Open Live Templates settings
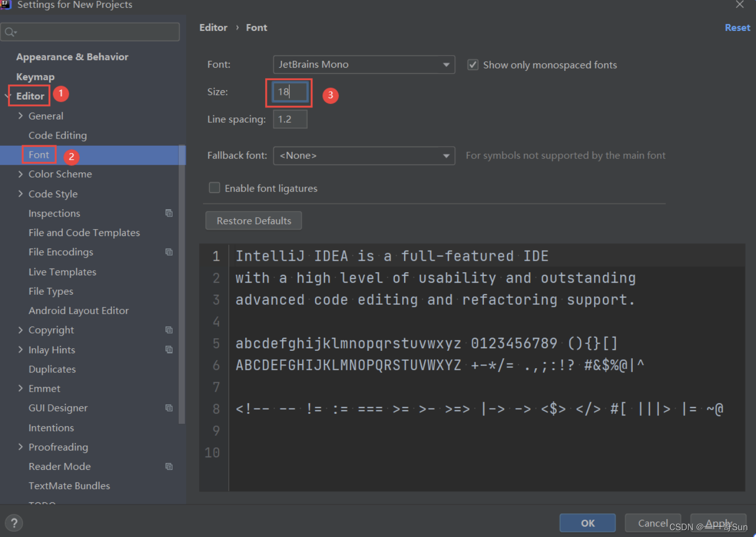Image resolution: width=756 pixels, height=537 pixels. coord(62,272)
